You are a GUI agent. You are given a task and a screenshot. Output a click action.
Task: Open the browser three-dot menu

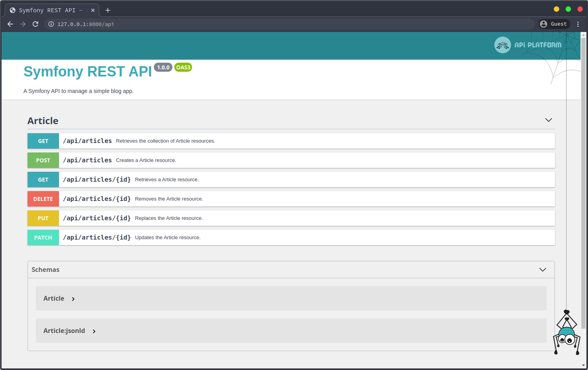pos(578,24)
